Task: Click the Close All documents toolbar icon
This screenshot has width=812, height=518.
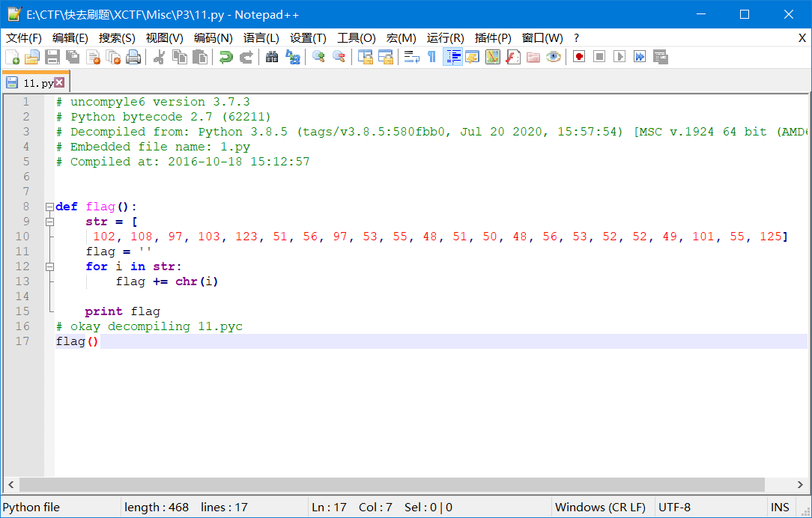Action: tap(113, 57)
